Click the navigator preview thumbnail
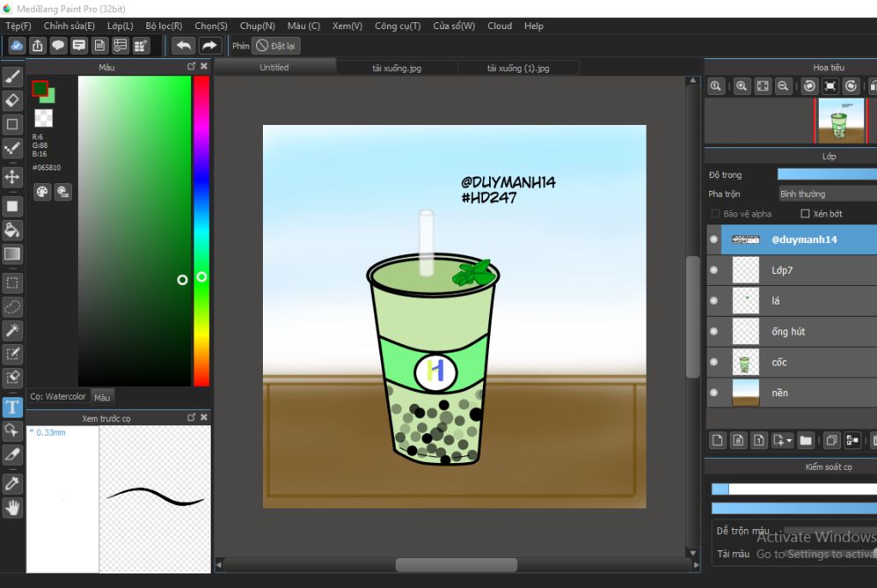Screen dimensions: 877x588 pos(841,121)
